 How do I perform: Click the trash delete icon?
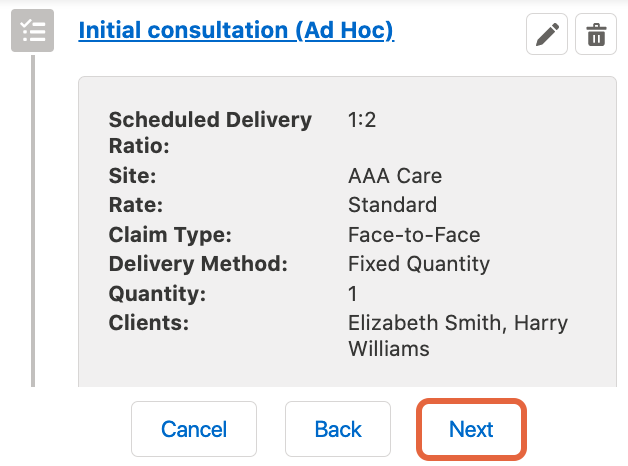pos(596,36)
